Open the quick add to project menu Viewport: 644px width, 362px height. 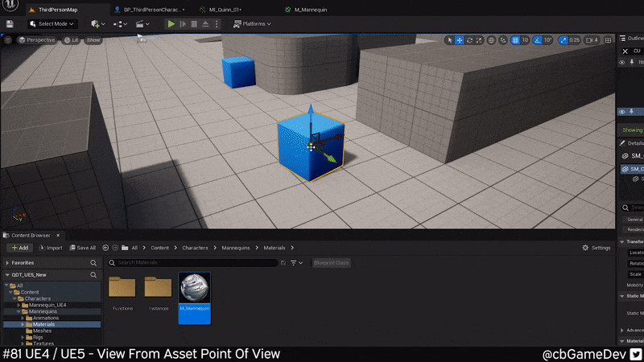(97, 24)
